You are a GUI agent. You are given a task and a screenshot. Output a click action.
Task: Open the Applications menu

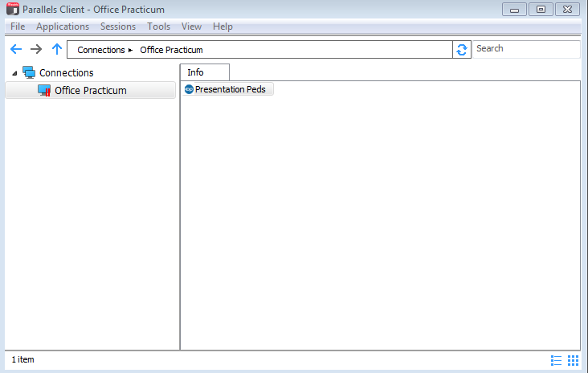point(63,27)
